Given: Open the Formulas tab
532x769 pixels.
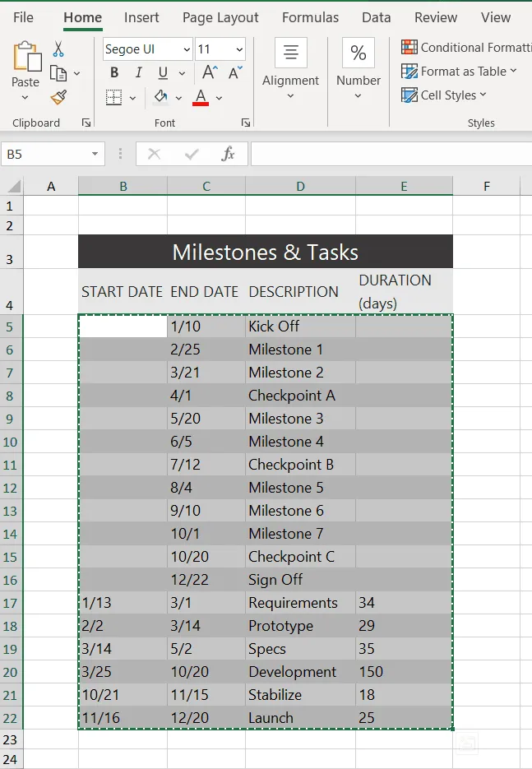Looking at the screenshot, I should point(310,17).
